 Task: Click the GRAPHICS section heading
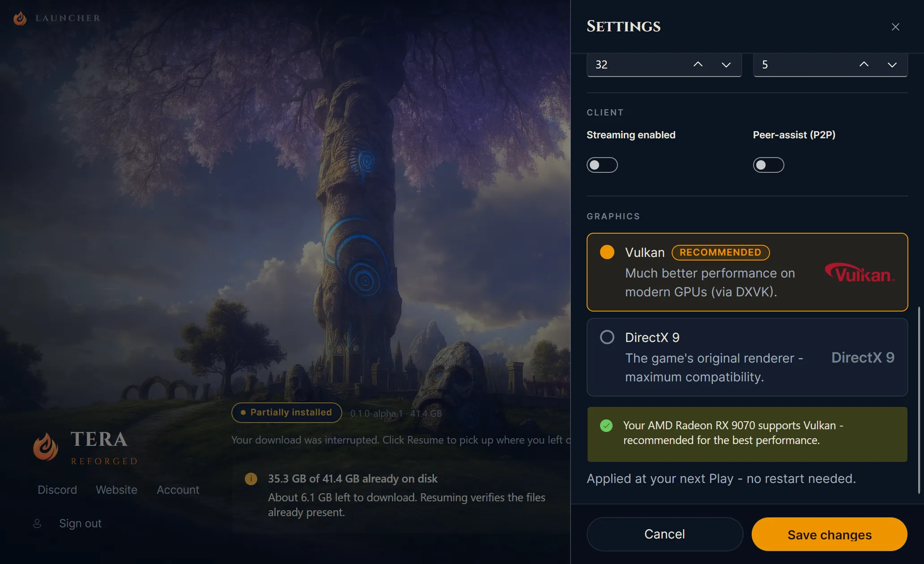click(x=613, y=216)
